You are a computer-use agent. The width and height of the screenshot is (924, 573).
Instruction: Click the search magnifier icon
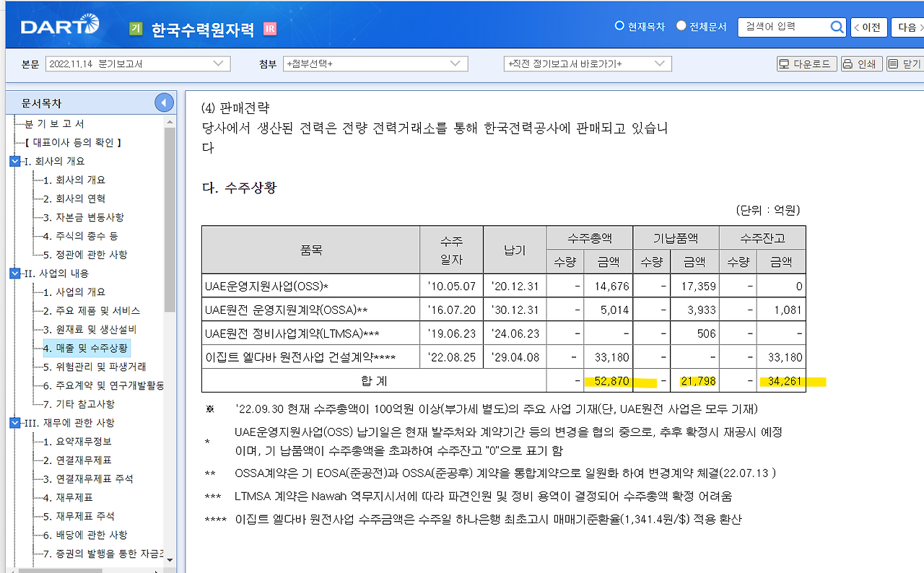tap(837, 27)
